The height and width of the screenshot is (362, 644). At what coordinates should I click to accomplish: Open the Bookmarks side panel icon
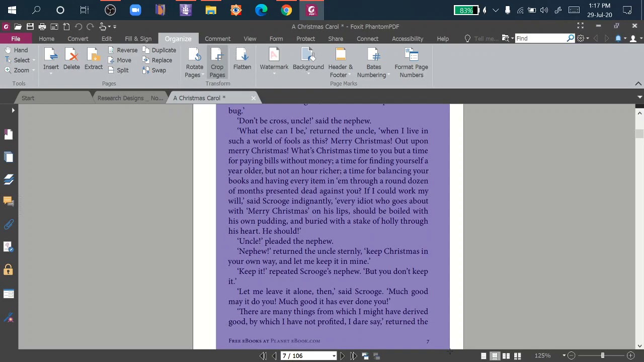click(x=9, y=134)
